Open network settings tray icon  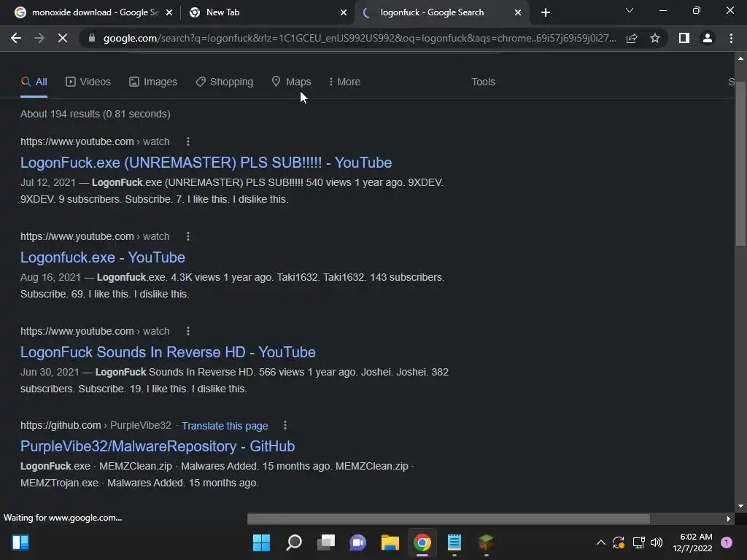[638, 542]
